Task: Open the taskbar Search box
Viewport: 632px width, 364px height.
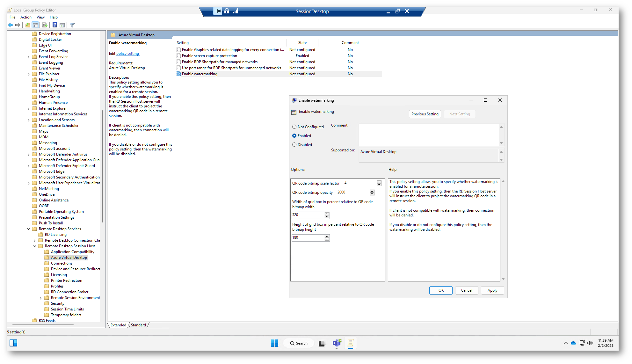Action: (299, 343)
